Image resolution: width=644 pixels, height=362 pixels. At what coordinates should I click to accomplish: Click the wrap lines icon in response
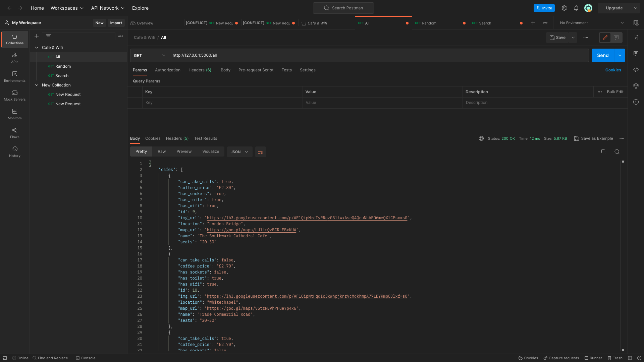(x=260, y=152)
